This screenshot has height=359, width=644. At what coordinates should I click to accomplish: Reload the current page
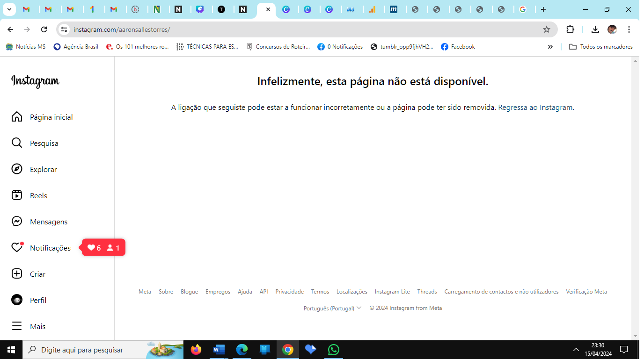(x=44, y=29)
